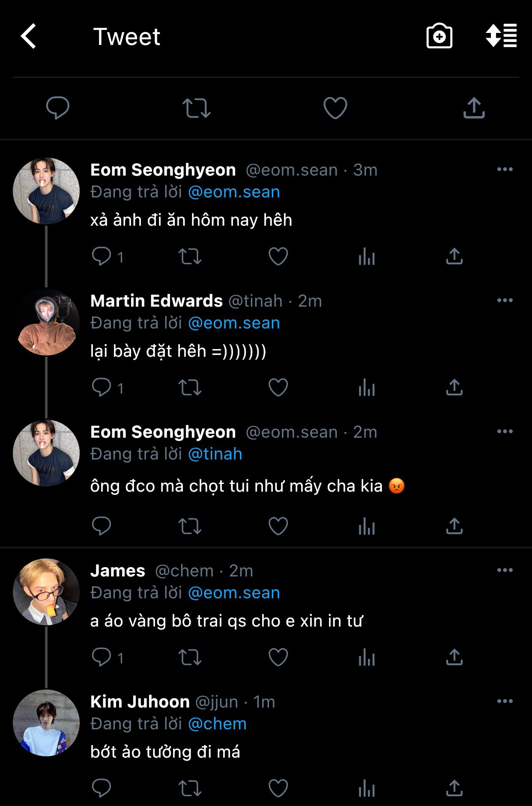This screenshot has width=532, height=806.
Task: Open more options on Martin Edwards' reply
Action: pos(505,301)
